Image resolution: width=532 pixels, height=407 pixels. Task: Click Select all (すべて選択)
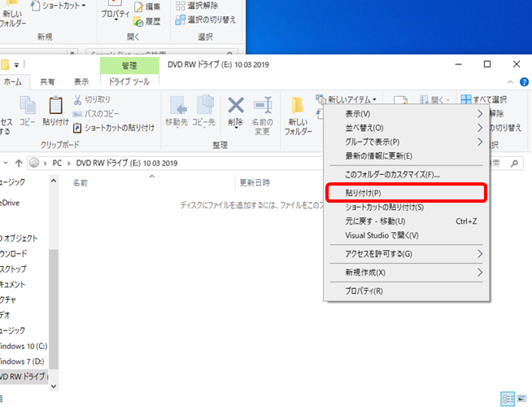pyautogui.click(x=484, y=99)
